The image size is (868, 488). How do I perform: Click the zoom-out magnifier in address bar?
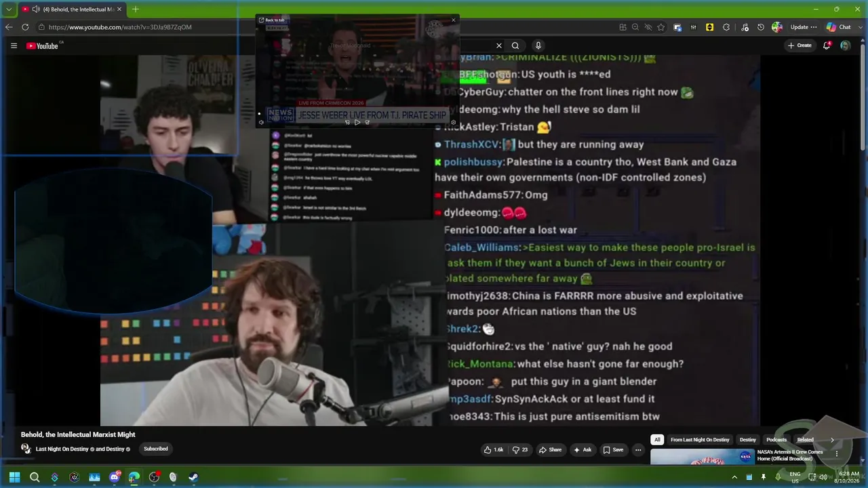coord(635,27)
